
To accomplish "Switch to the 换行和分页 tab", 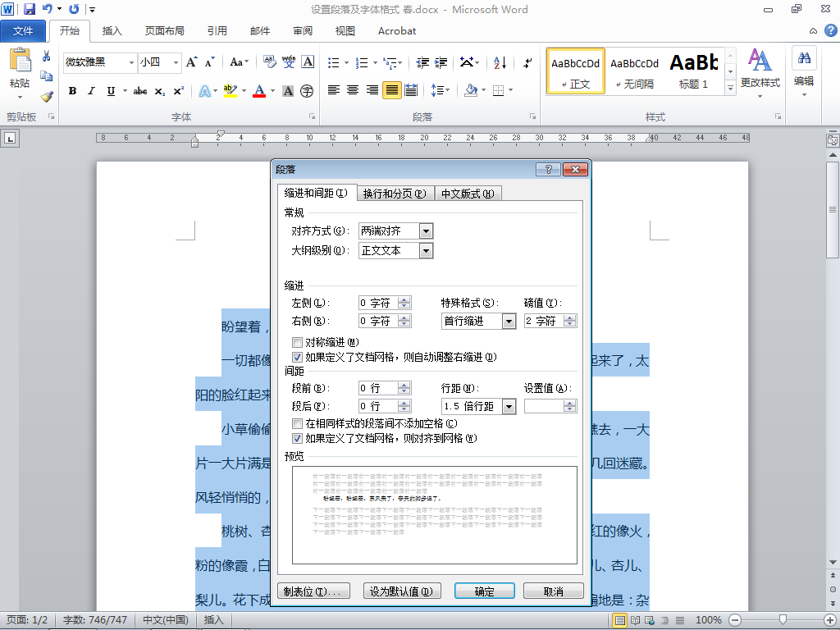I will [395, 194].
